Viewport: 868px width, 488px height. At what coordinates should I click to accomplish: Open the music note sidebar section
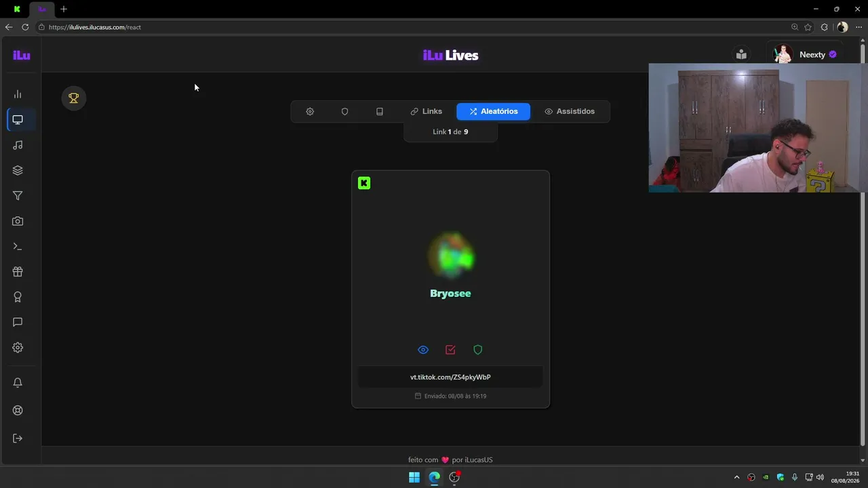[18, 145]
